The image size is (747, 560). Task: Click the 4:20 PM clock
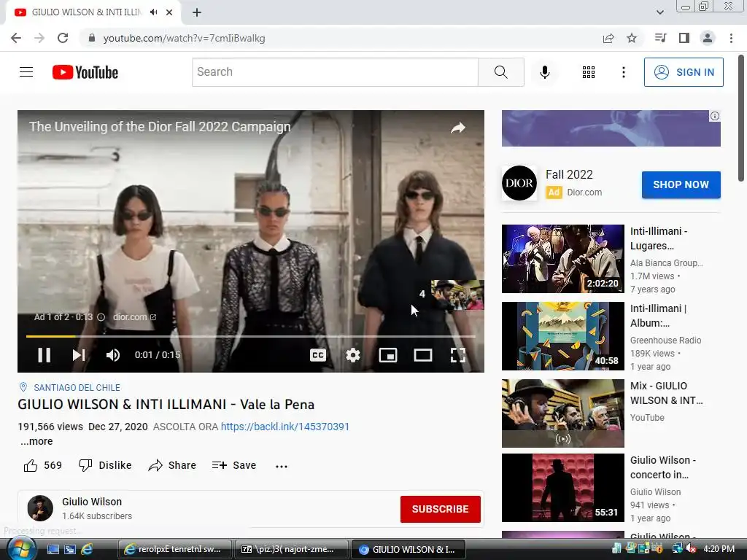[719, 549]
